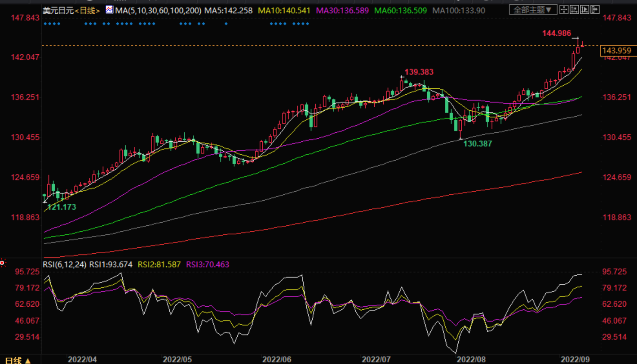
Task: Click the 130.387 low price marker
Action: [477, 144]
